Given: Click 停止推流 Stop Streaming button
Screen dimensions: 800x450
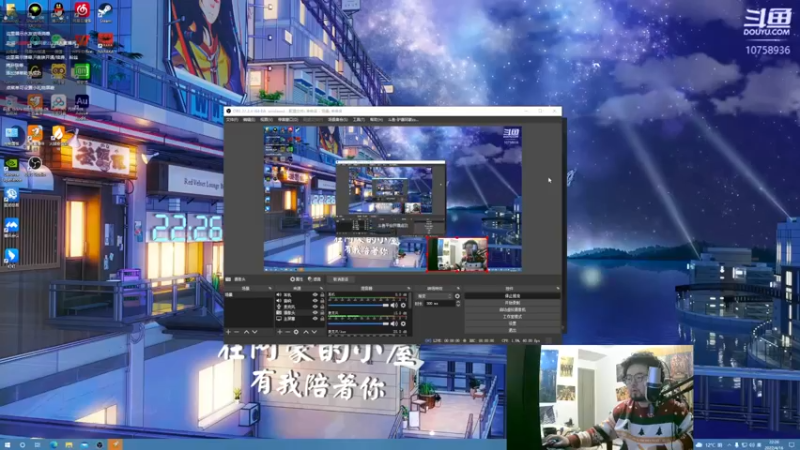Looking at the screenshot, I should click(512, 296).
